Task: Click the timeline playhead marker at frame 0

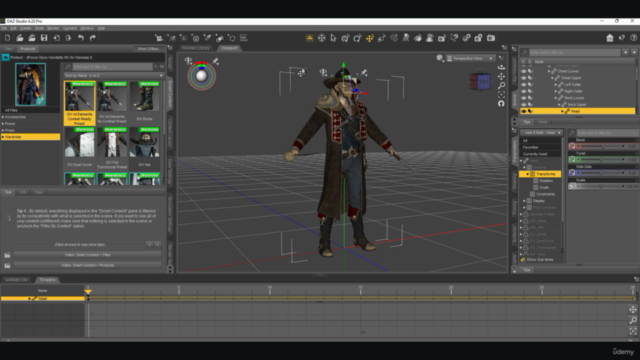Action: click(88, 291)
